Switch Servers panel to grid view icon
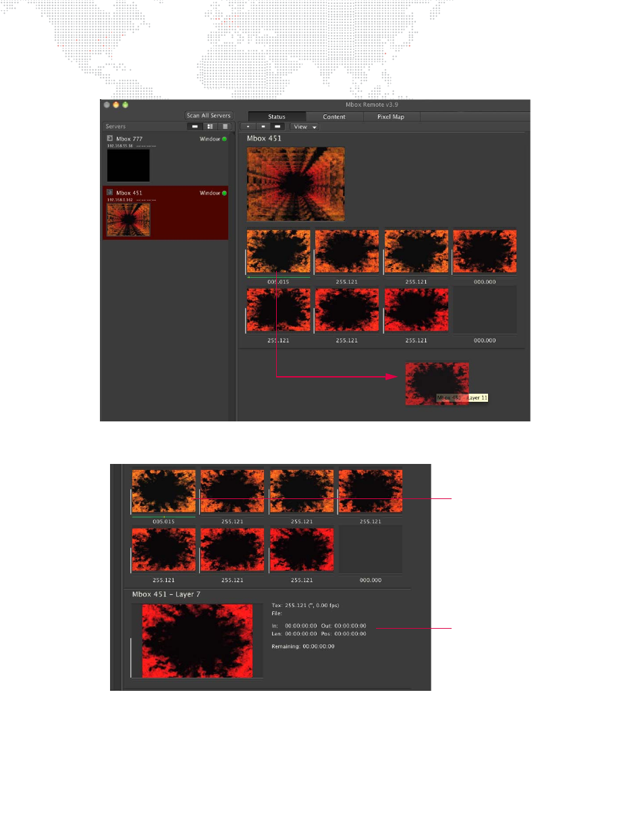Screen dimensions: 644x834 click(x=210, y=126)
